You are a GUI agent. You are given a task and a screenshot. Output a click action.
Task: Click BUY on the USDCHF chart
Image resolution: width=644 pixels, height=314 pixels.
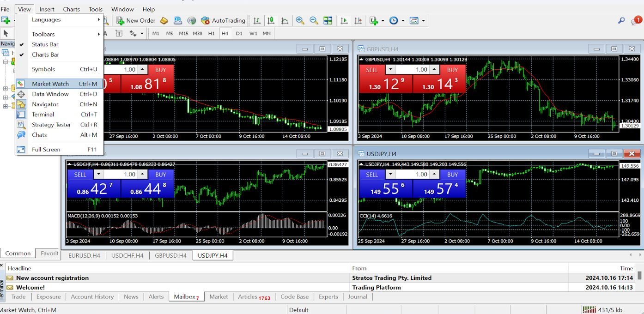pyautogui.click(x=161, y=175)
